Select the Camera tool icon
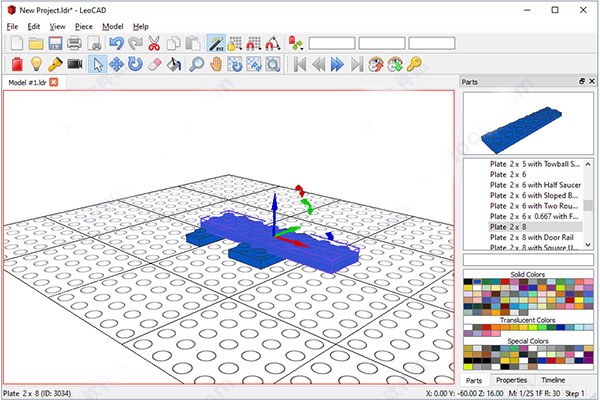The height and width of the screenshot is (400, 600). (75, 64)
